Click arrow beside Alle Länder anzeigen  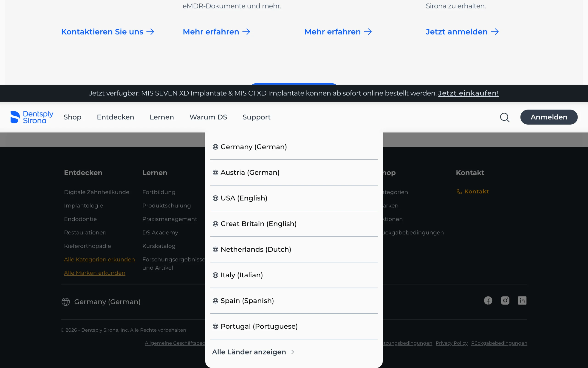[x=291, y=352]
